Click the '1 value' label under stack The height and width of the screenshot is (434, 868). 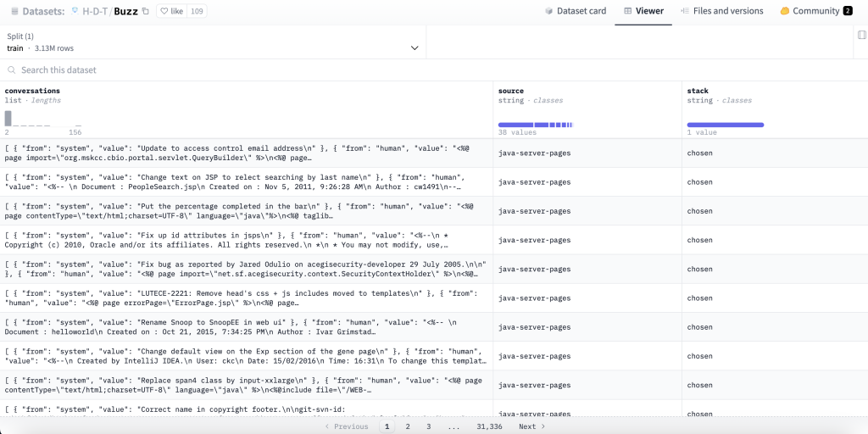tap(702, 132)
